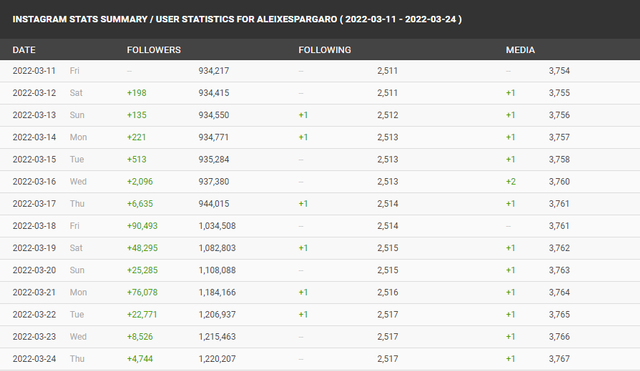640x371 pixels.
Task: Click follower total 944,015
Action: (214, 203)
